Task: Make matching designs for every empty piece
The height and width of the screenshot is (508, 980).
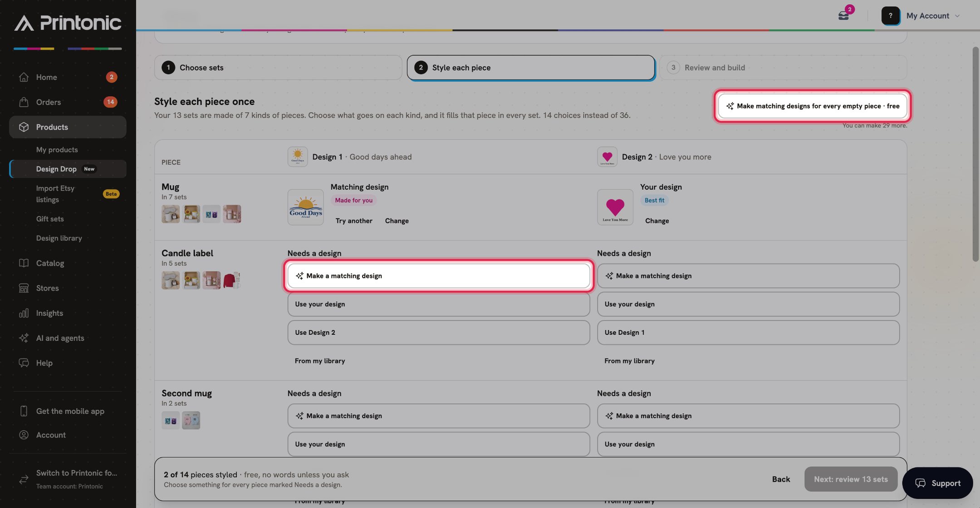Action: 812,106
